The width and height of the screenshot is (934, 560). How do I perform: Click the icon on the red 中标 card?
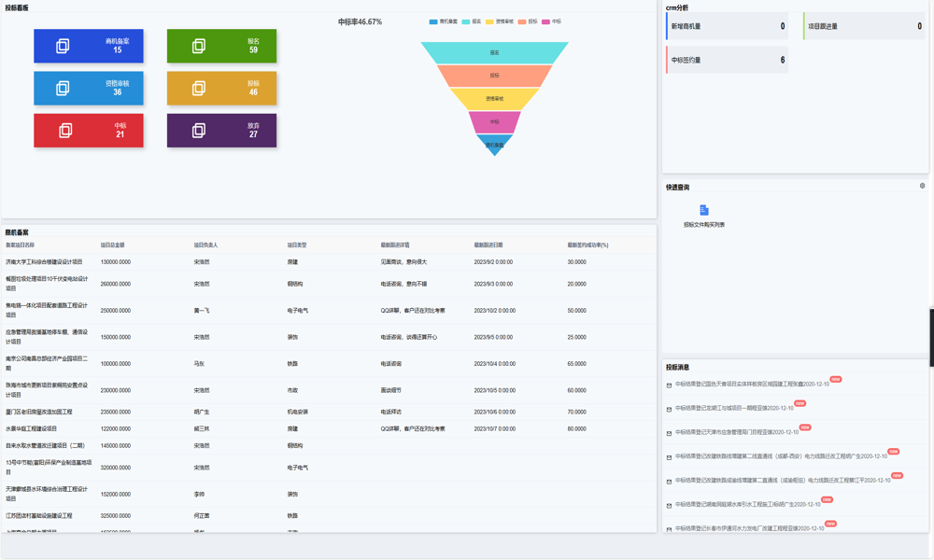(65, 130)
